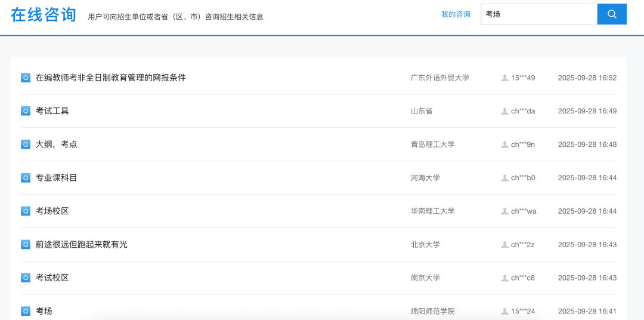Click Q icon beside 考试校区
The width and height of the screenshot is (644, 320).
(26, 278)
